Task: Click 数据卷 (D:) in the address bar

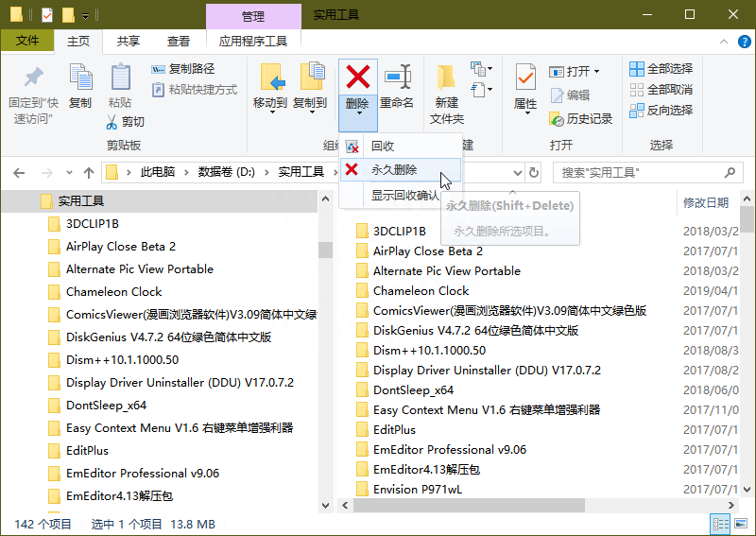Action: (x=227, y=172)
